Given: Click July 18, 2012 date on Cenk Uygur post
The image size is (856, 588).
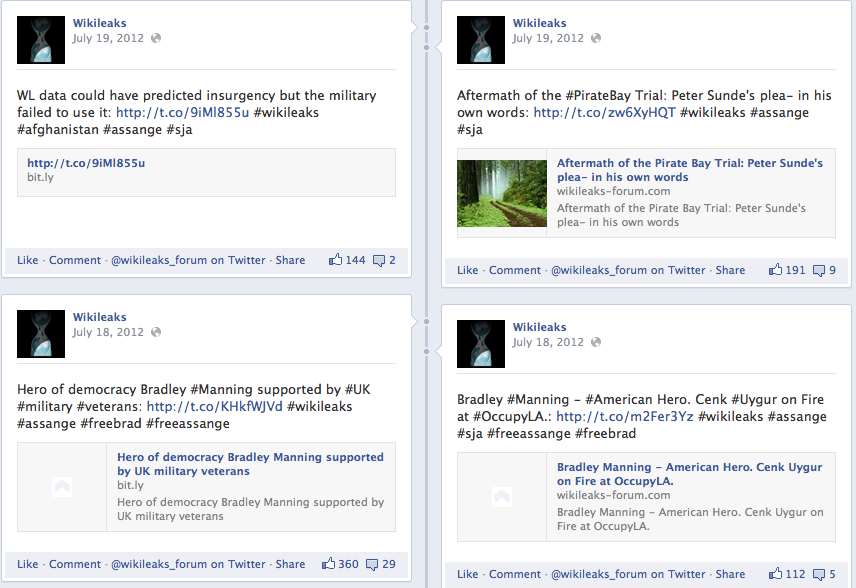Looking at the screenshot, I should [x=548, y=342].
